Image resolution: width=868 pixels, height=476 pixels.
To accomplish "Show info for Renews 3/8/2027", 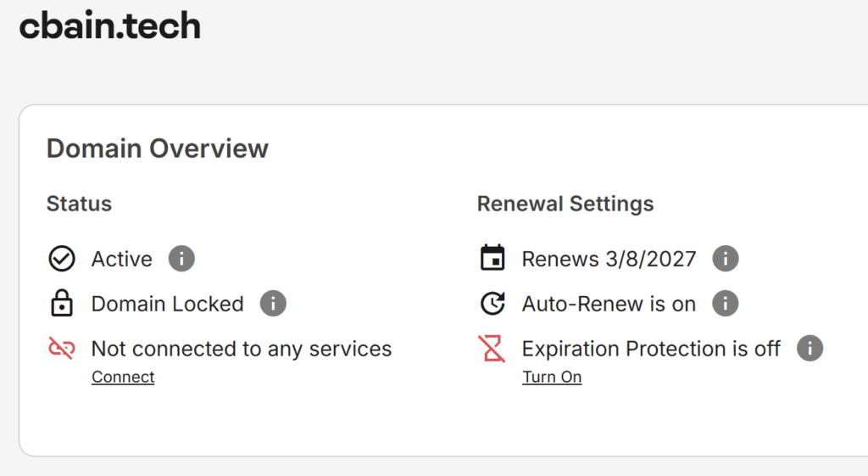I will (726, 259).
